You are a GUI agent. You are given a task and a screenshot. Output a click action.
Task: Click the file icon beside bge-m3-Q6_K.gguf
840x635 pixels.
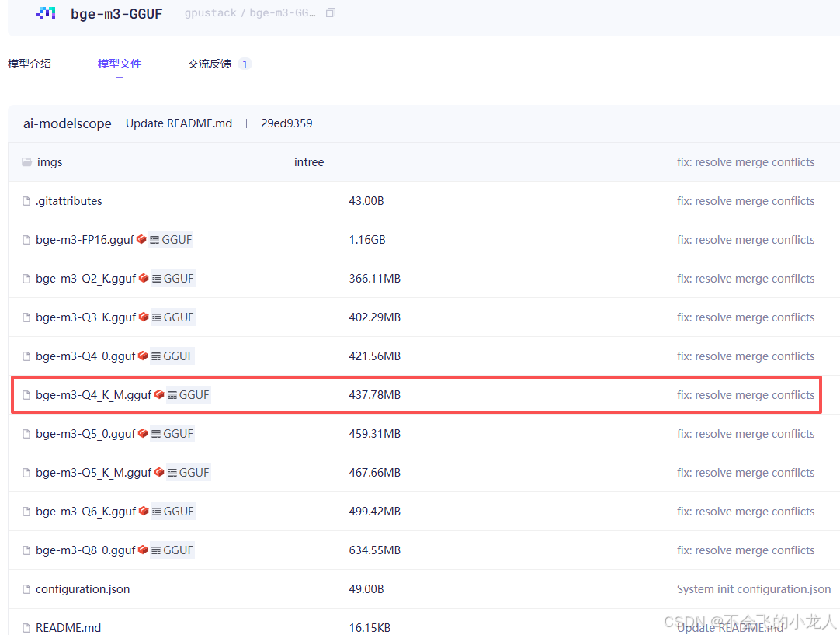pos(26,512)
